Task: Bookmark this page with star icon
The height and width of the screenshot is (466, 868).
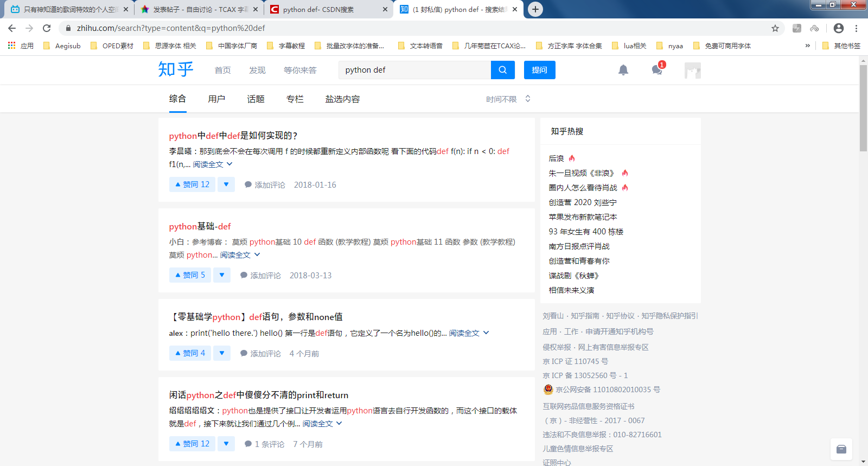Action: (775, 28)
